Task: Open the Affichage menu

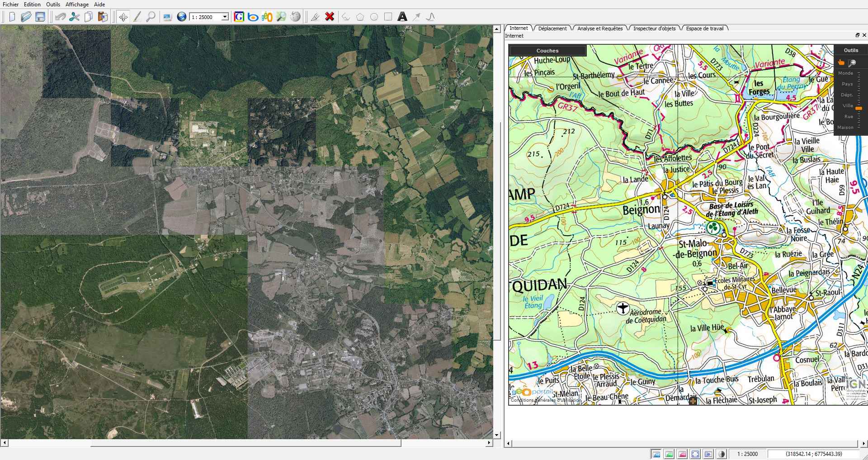Action: 77,5
